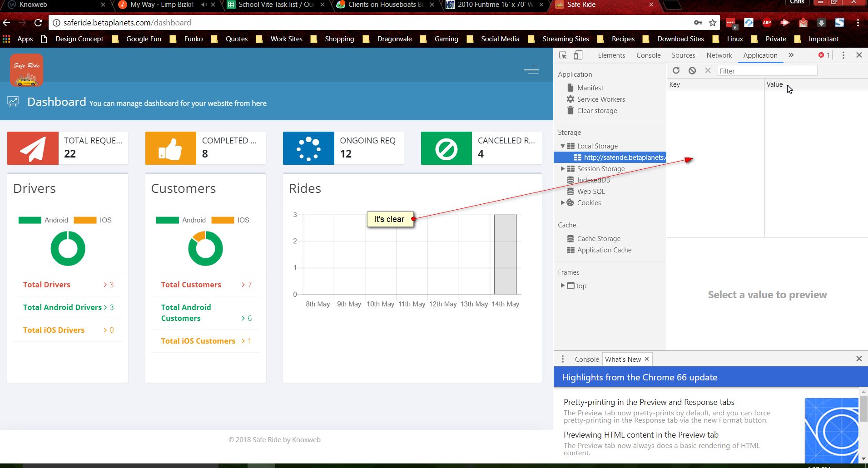The width and height of the screenshot is (868, 468).
Task: Toggle the DevTools device toolbar
Action: (578, 55)
